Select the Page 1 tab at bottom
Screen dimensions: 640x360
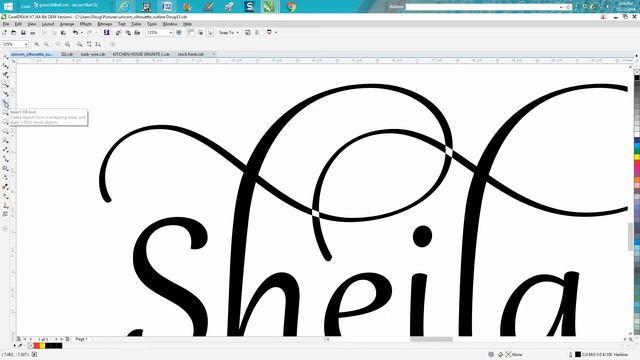tap(81, 339)
